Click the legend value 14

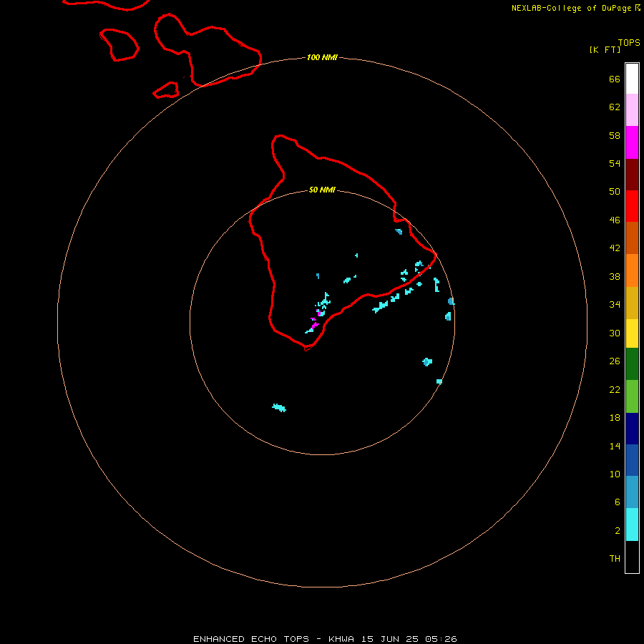[x=615, y=446]
